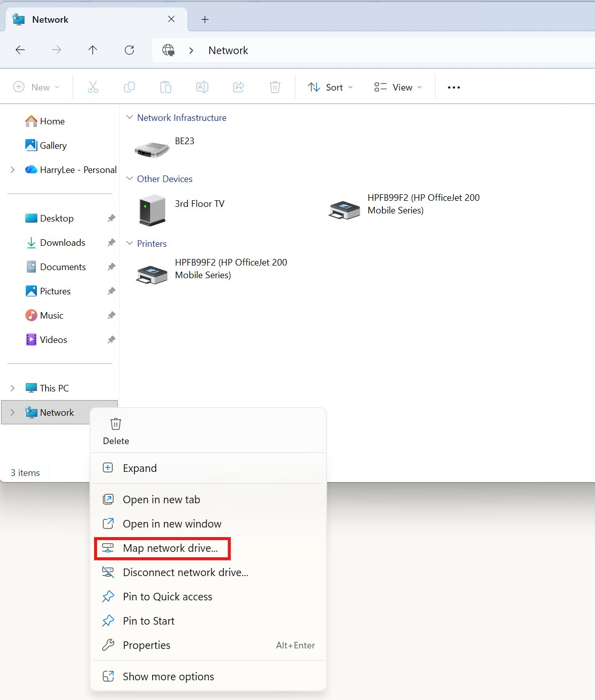Collapse the Printers group

click(x=129, y=243)
